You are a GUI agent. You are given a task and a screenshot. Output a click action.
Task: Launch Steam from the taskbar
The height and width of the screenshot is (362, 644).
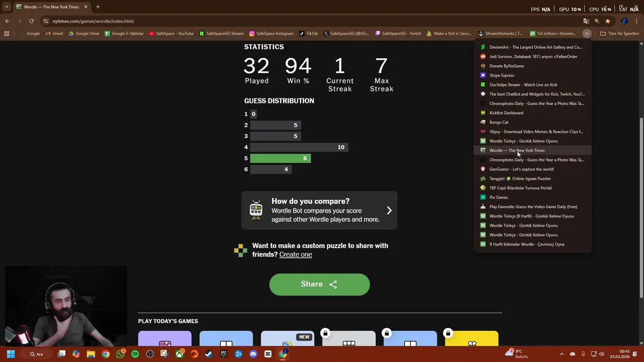209,354
